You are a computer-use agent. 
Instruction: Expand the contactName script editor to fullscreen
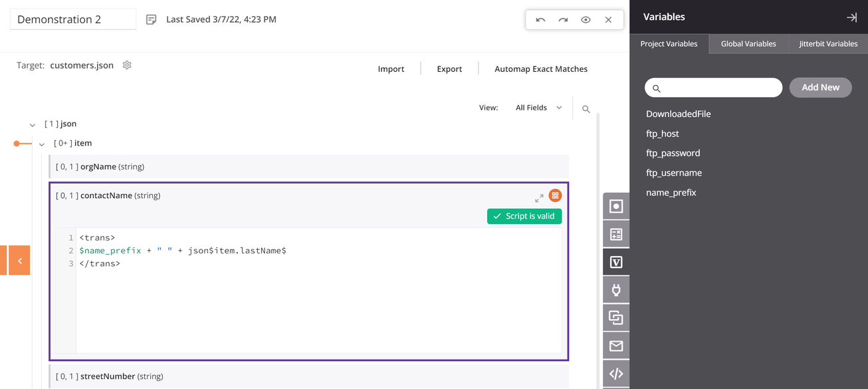point(539,197)
